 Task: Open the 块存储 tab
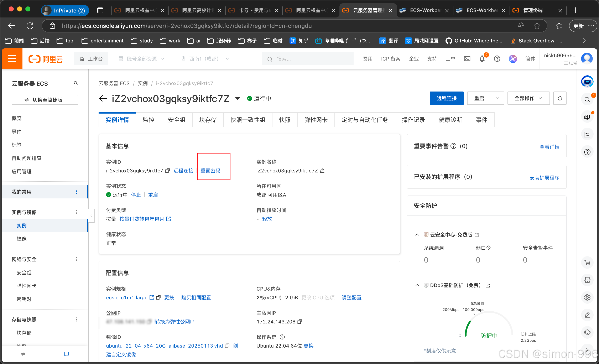(208, 120)
